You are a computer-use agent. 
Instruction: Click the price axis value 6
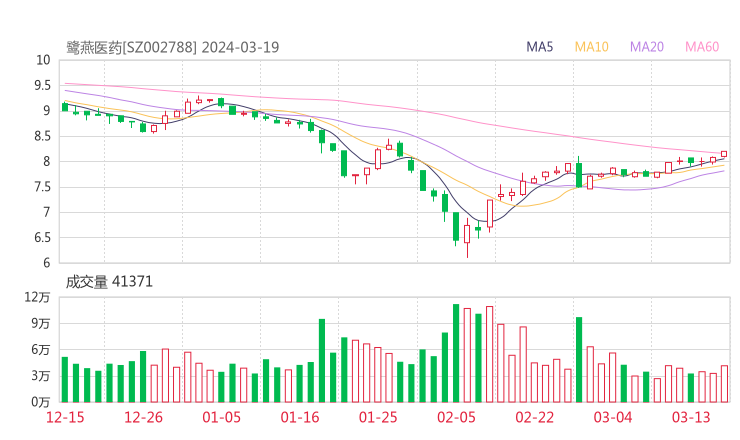[x=46, y=263]
